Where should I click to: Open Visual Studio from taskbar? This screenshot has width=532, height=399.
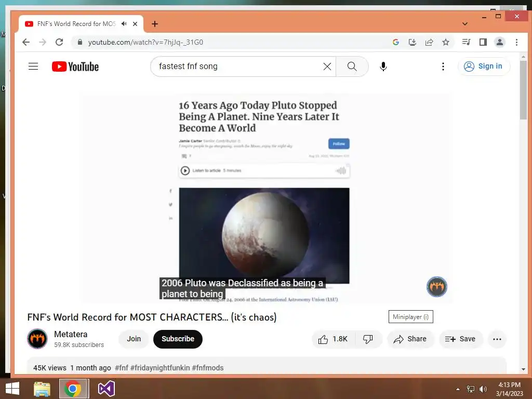[x=106, y=389]
